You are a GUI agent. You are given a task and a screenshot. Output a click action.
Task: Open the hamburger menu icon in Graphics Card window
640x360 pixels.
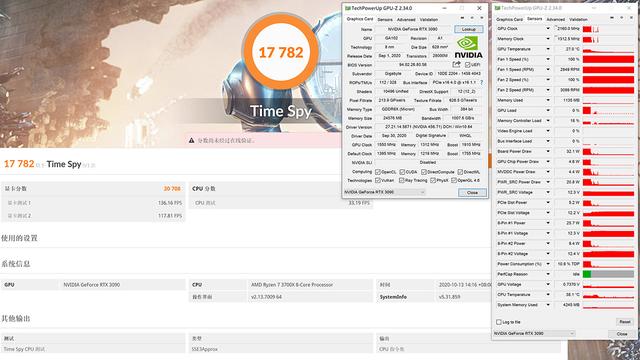click(x=482, y=18)
